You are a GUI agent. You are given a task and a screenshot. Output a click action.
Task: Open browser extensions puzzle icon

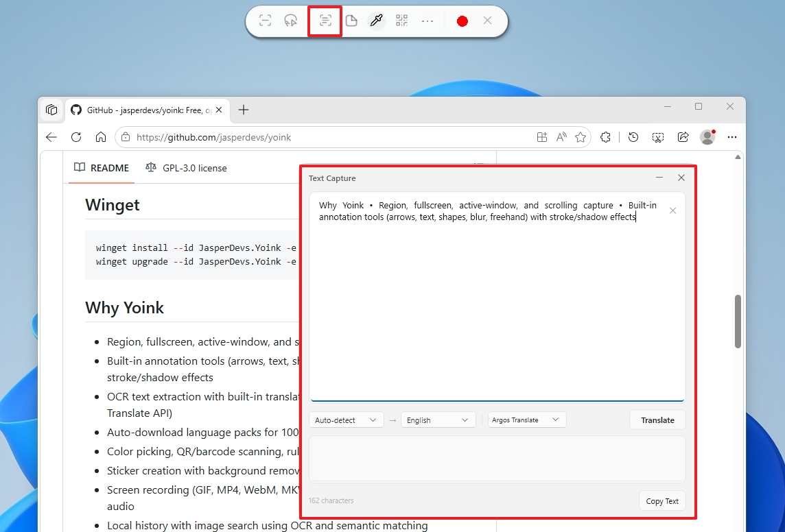[x=605, y=137]
